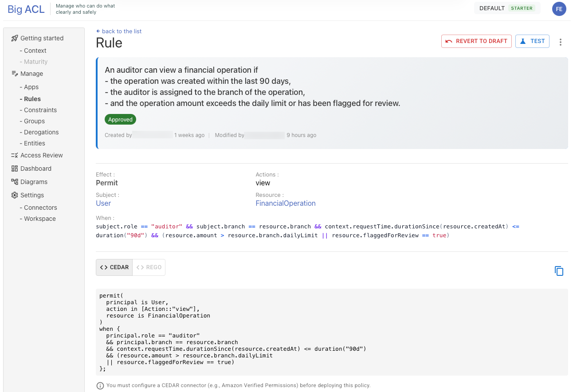Open the three-dot more options menu
The image size is (573, 392).
[561, 42]
